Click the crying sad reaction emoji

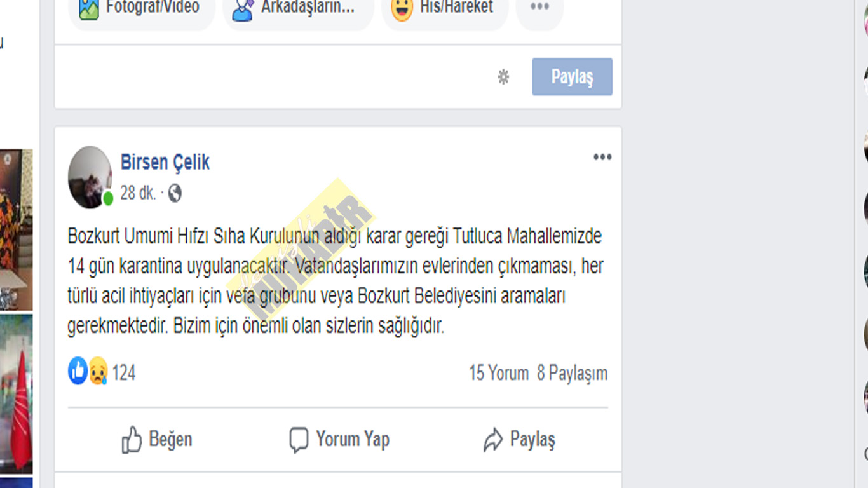point(97,371)
